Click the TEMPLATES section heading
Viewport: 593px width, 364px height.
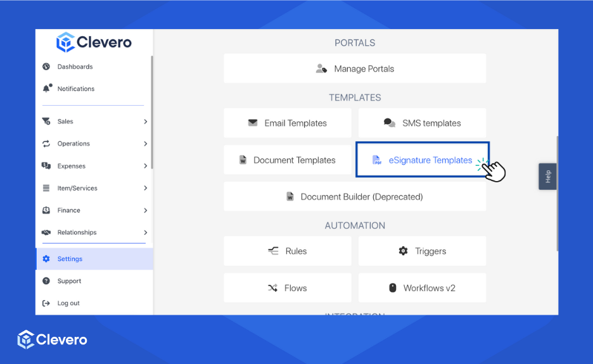point(355,97)
